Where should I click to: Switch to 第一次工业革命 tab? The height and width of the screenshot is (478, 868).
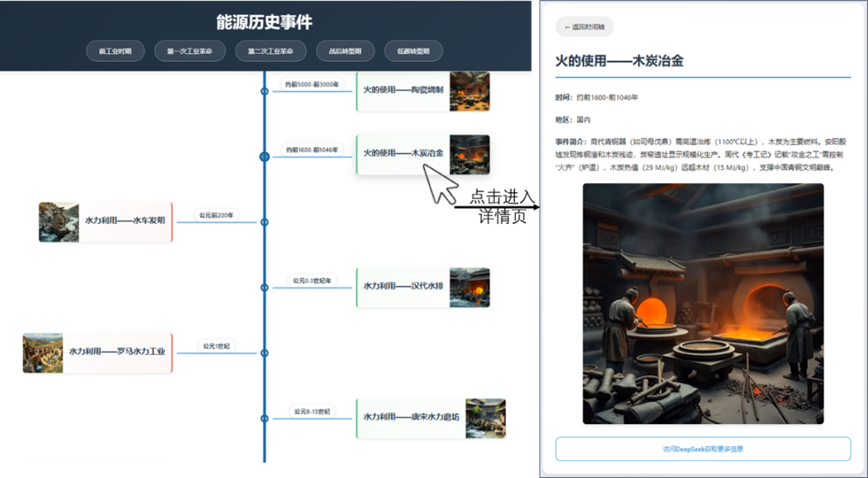point(189,52)
